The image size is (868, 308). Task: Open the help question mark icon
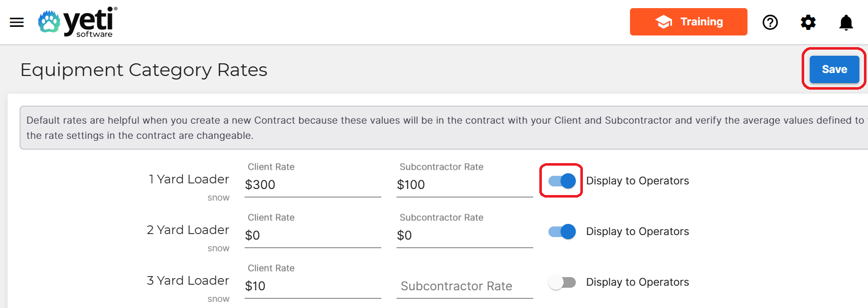tap(770, 22)
